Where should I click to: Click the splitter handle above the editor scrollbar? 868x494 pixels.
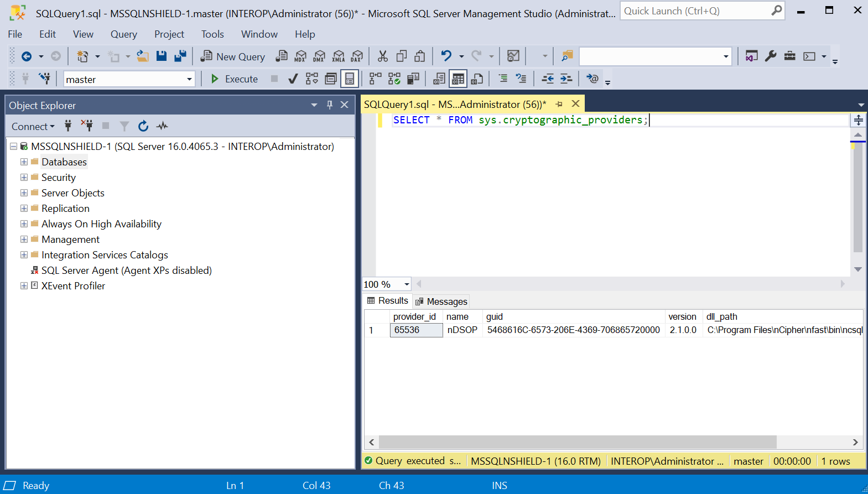coord(858,120)
